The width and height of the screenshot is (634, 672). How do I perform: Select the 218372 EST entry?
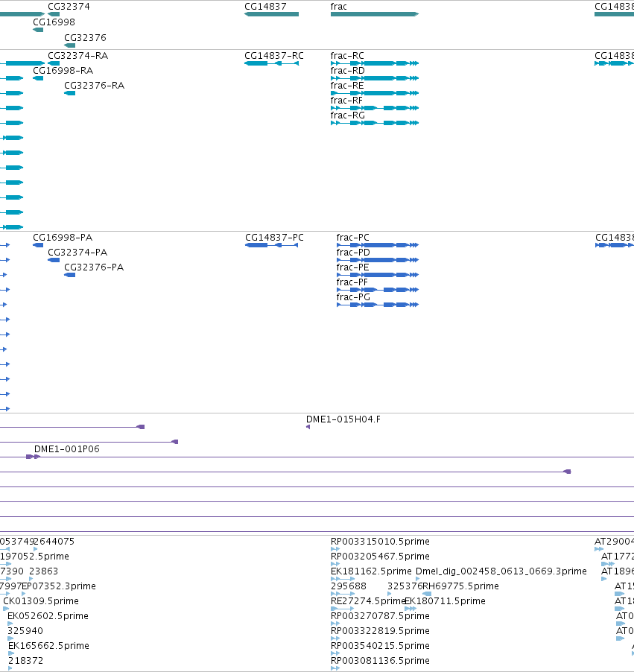coord(10,668)
